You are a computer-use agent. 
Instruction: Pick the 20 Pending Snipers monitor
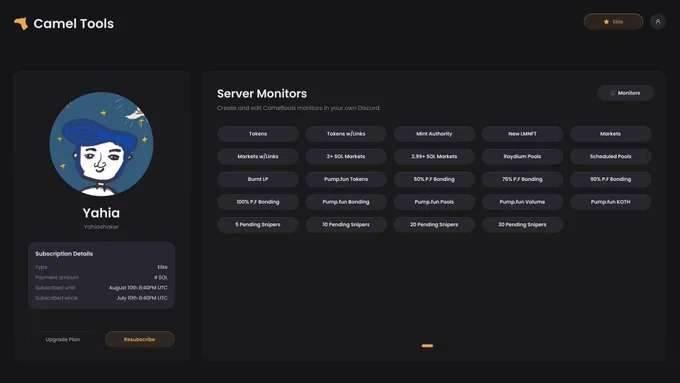(434, 225)
